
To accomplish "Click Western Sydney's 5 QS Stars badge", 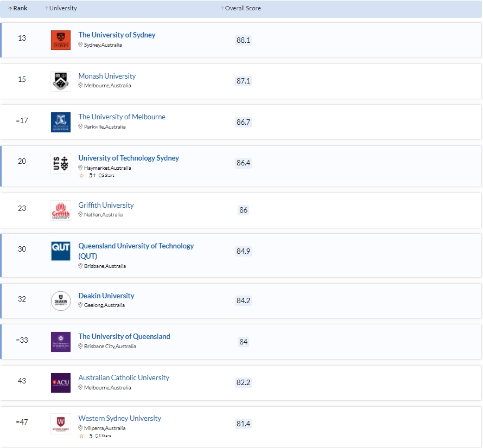I will (96, 436).
